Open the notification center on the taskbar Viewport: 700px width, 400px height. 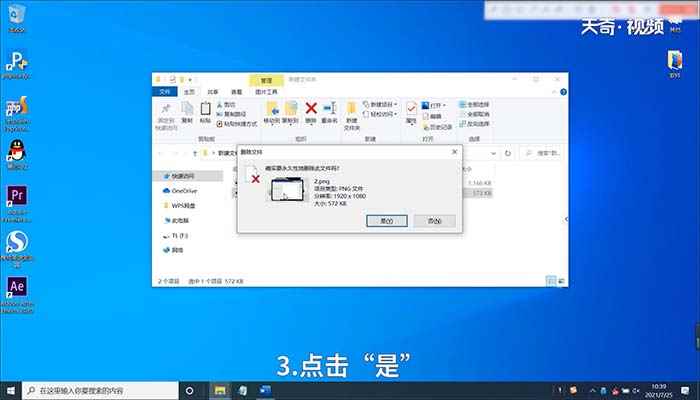pyautogui.click(x=685, y=391)
